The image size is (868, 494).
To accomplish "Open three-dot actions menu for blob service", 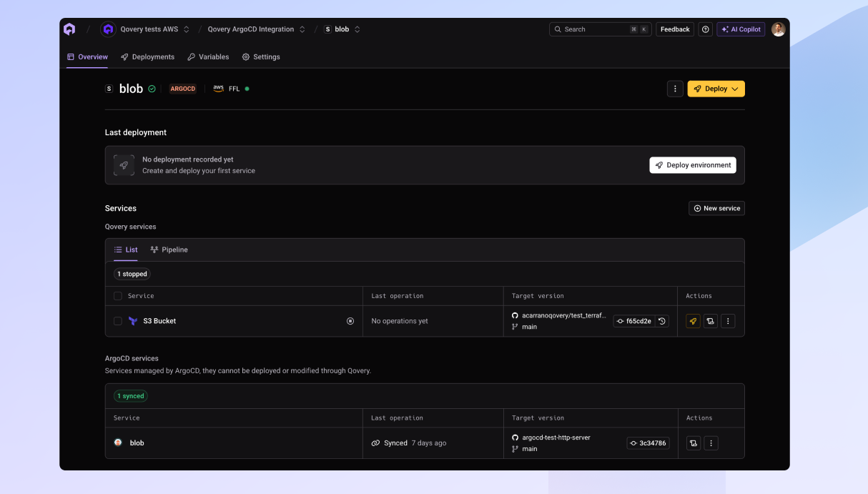I will 711,443.
